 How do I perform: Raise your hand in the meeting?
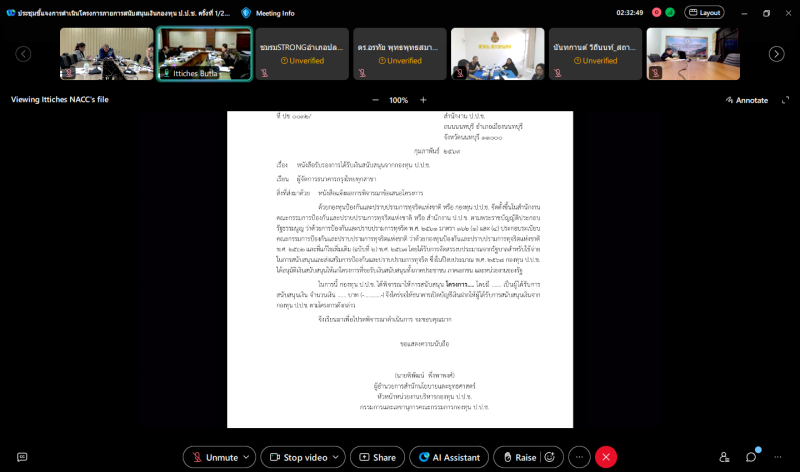point(517,457)
